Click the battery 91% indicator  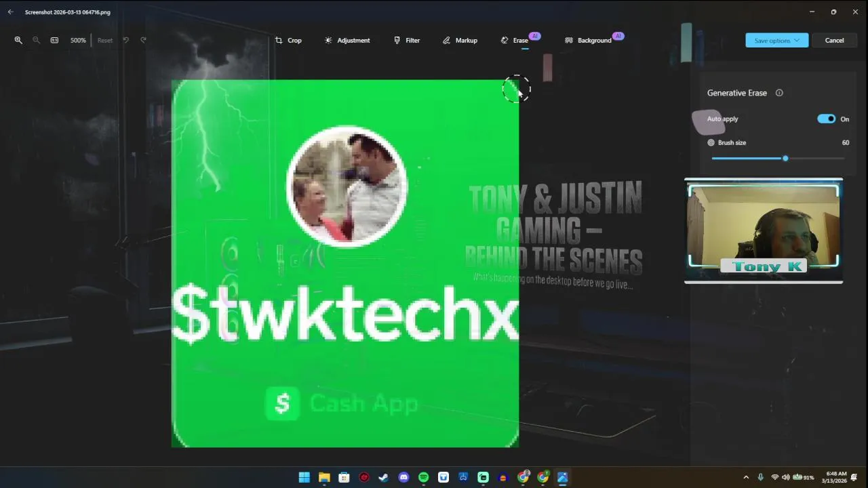(x=803, y=477)
